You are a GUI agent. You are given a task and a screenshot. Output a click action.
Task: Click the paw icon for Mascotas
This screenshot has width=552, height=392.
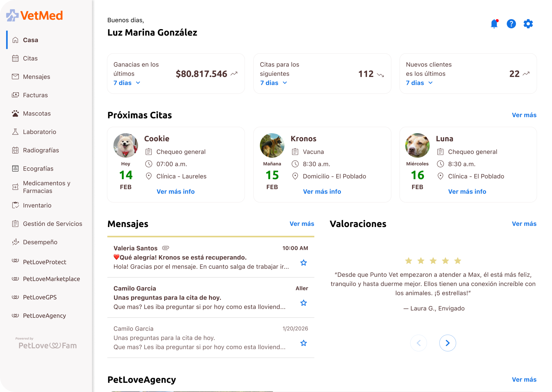[15, 114]
